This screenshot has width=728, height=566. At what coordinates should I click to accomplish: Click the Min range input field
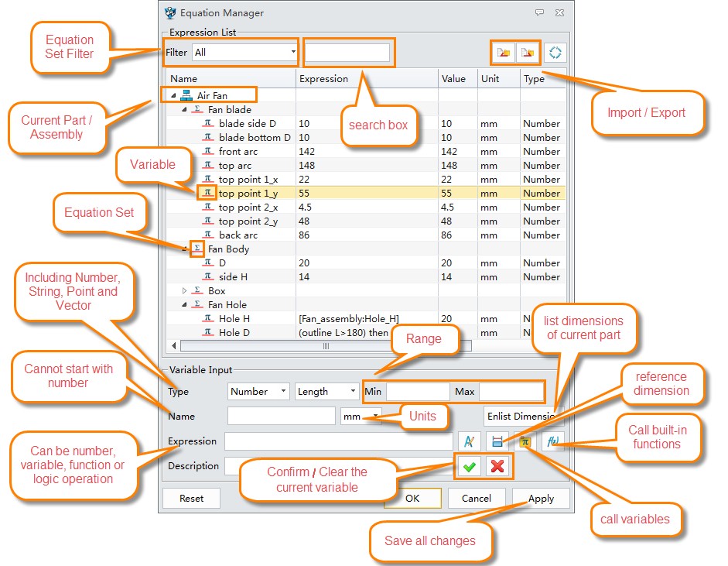(418, 392)
